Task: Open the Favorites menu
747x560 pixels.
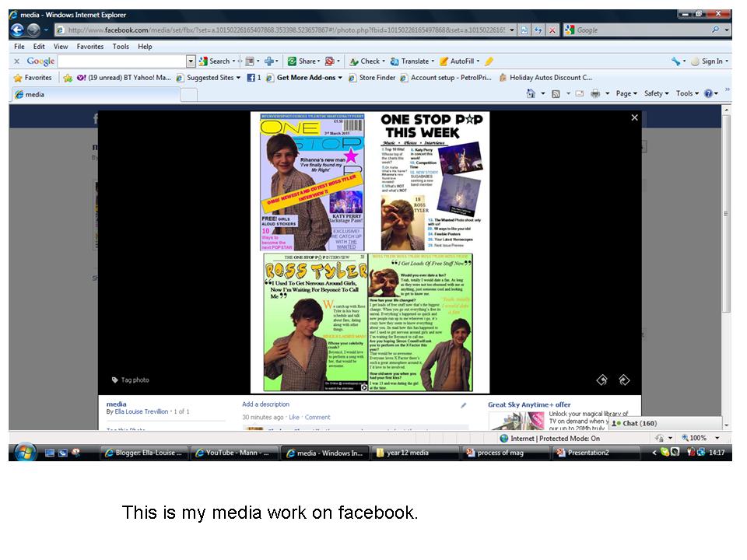Action: (x=90, y=47)
